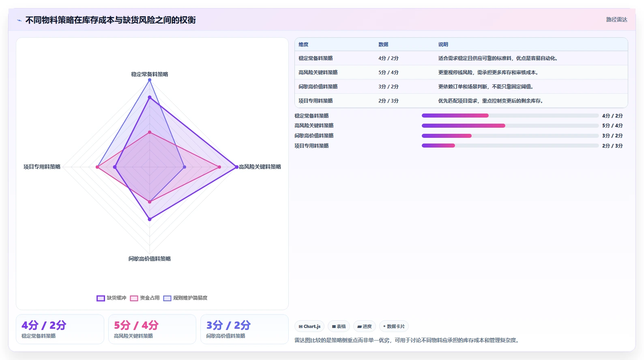Toggle the 缺货缓冲 legend swatch

[101, 298]
